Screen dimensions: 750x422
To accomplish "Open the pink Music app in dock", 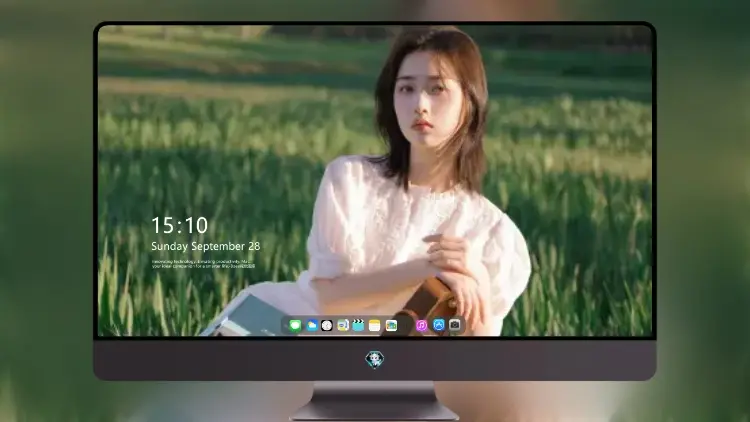I will [x=421, y=326].
